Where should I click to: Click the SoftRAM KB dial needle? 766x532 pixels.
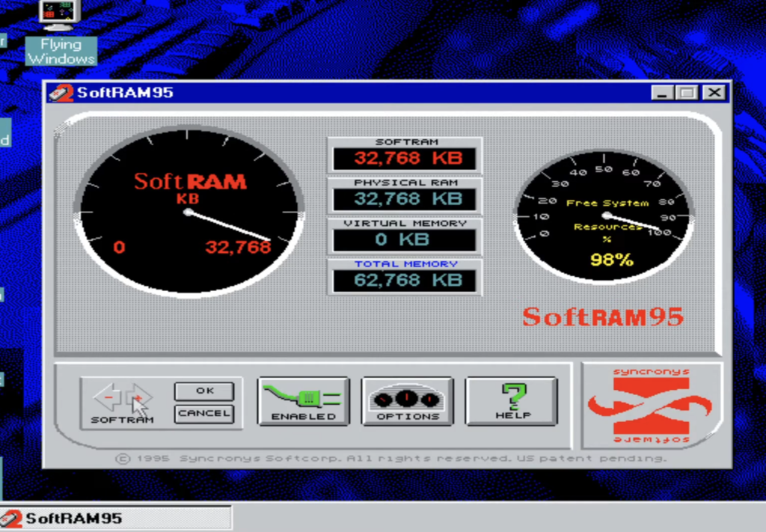pos(224,224)
